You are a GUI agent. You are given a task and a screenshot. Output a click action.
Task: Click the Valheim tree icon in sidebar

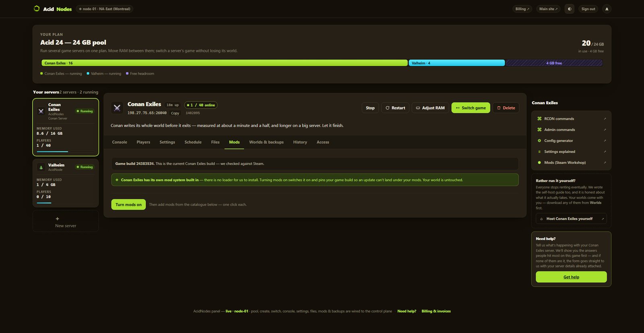pos(41,167)
